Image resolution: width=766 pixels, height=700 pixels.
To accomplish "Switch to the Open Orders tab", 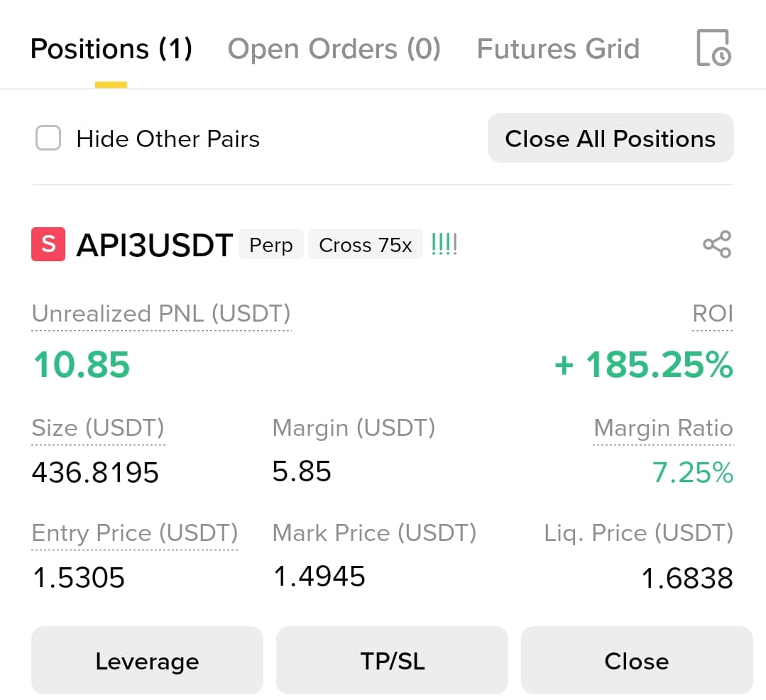I will point(334,49).
